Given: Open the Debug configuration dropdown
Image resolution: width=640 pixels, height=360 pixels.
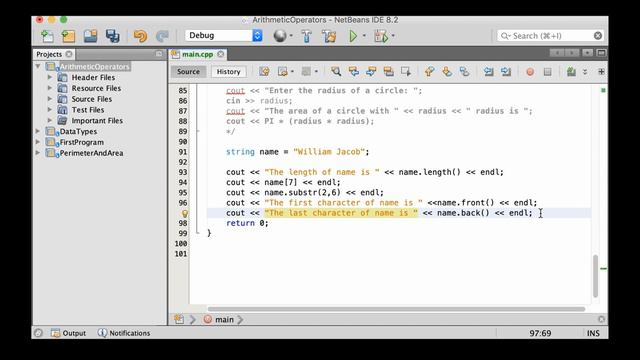Looking at the screenshot, I should 224,36.
